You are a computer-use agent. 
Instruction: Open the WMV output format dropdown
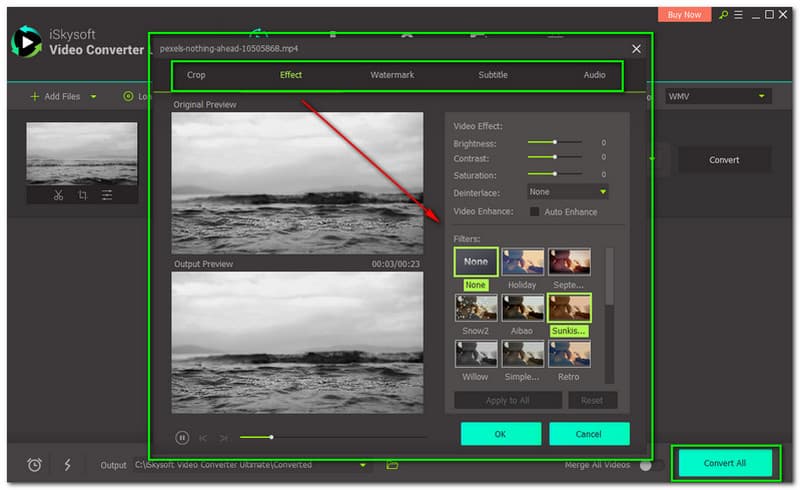click(x=718, y=96)
